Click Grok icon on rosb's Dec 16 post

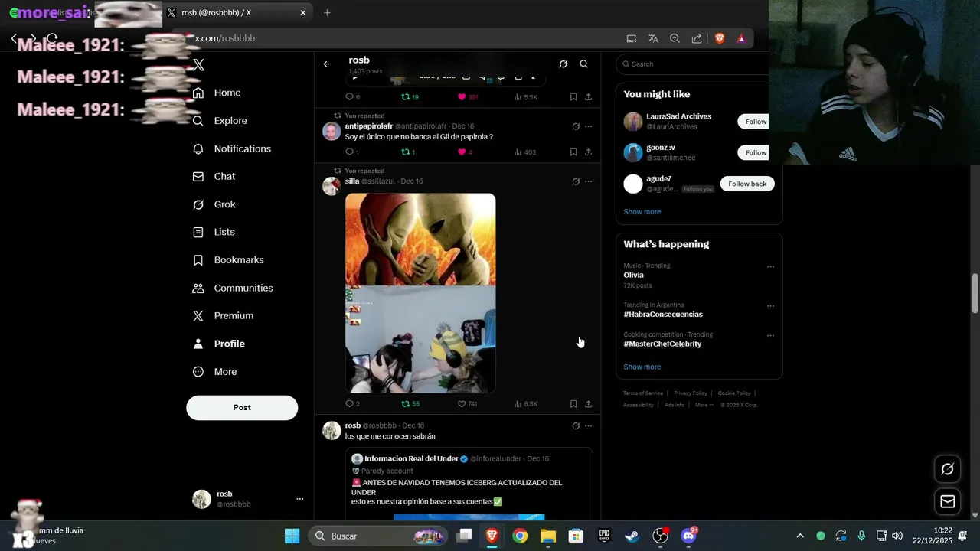576,425
